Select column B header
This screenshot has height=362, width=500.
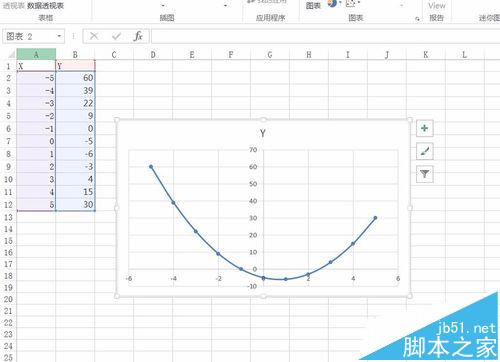[75, 54]
